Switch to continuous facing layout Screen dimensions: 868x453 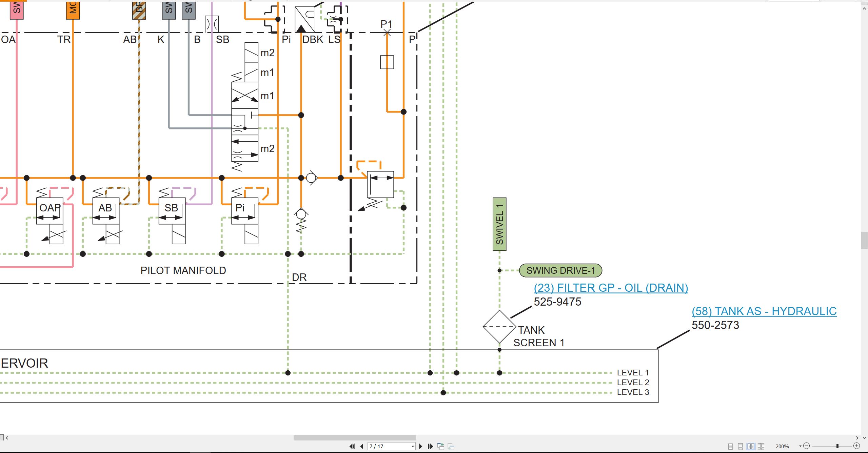(x=761, y=446)
